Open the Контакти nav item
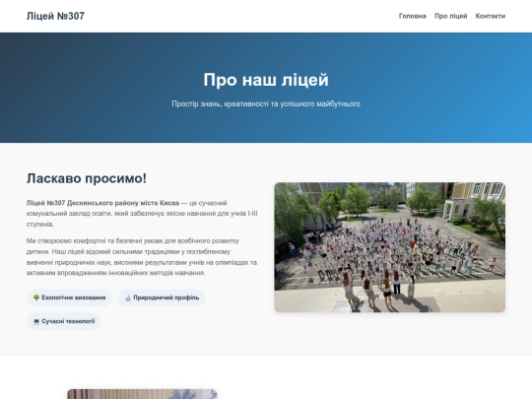 pos(491,16)
